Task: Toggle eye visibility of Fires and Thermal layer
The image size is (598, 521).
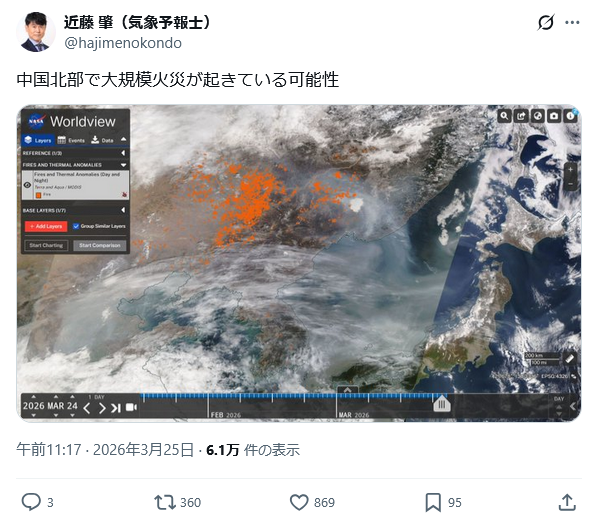Action: (x=27, y=185)
